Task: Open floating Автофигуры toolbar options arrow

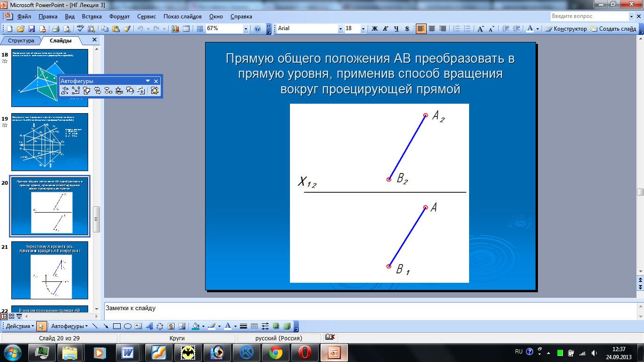Action: click(148, 81)
